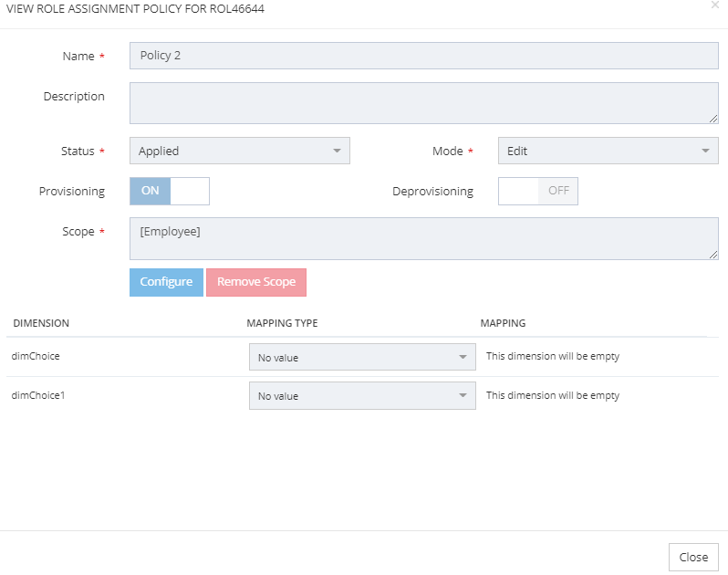
Task: Close the dialog with the top-right X
Action: click(714, 5)
